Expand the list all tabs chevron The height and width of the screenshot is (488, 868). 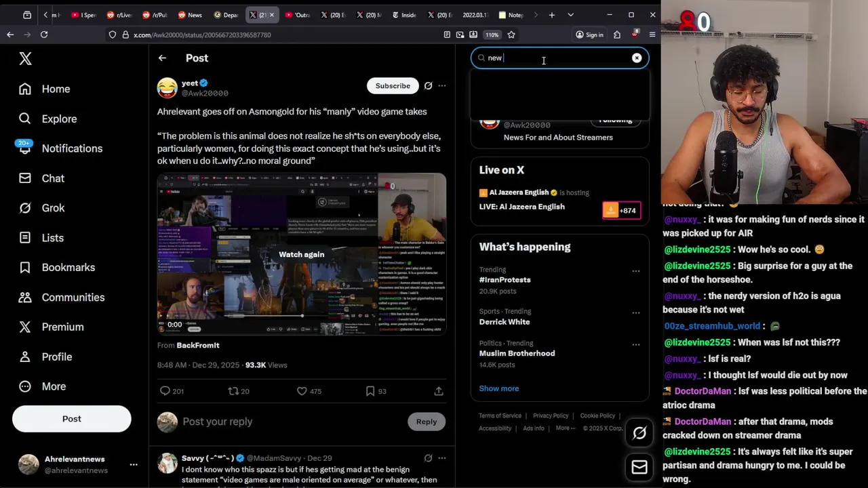tap(570, 15)
